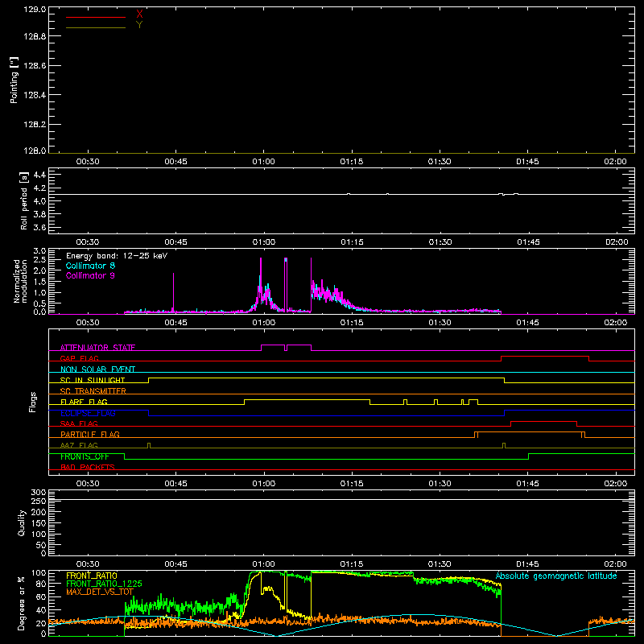This screenshot has width=644, height=644.
Task: Click the Degrees or % axis title
Action: pyautogui.click(x=22, y=603)
